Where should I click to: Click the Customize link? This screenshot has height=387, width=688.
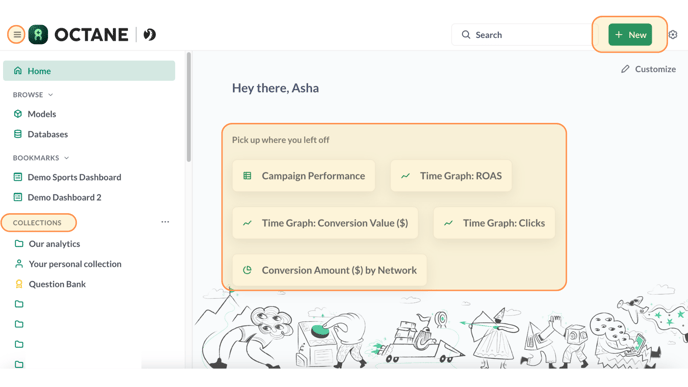[x=648, y=69]
